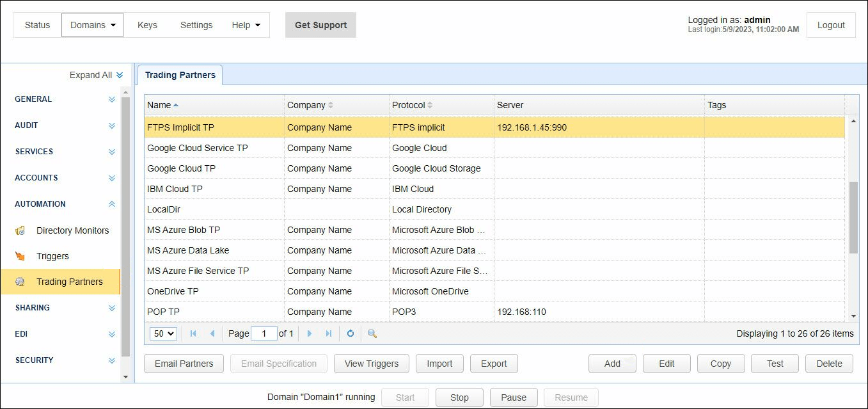The height and width of the screenshot is (409, 868).
Task: Open Triggers in sidebar
Action: (52, 256)
